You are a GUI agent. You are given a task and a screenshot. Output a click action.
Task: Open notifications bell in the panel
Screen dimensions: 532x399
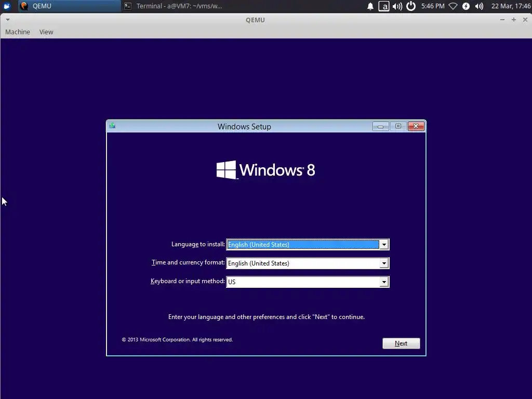pyautogui.click(x=370, y=6)
